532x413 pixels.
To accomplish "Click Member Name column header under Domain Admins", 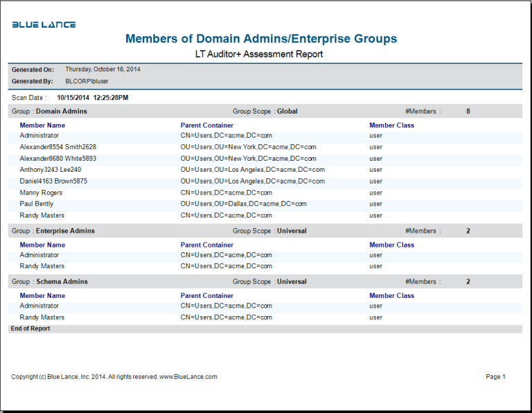I will [42, 125].
